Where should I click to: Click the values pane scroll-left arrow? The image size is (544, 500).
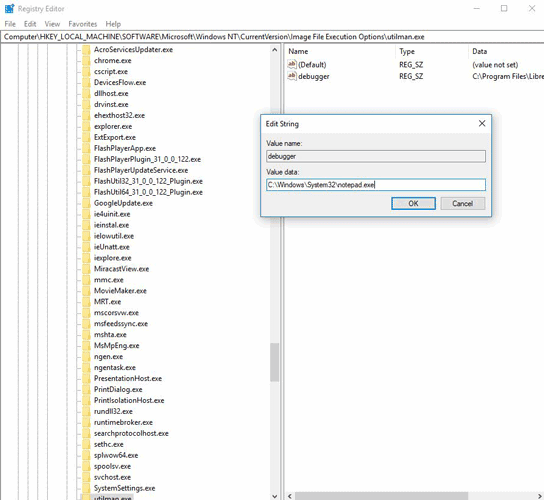tap(290, 496)
